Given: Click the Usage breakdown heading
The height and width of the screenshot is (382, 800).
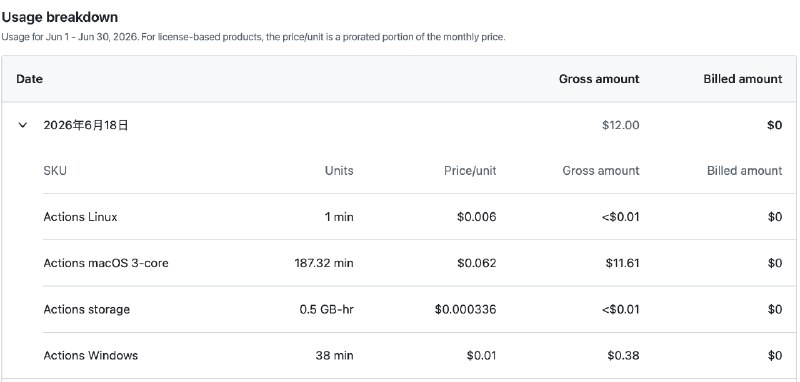Looking at the screenshot, I should 60,17.
